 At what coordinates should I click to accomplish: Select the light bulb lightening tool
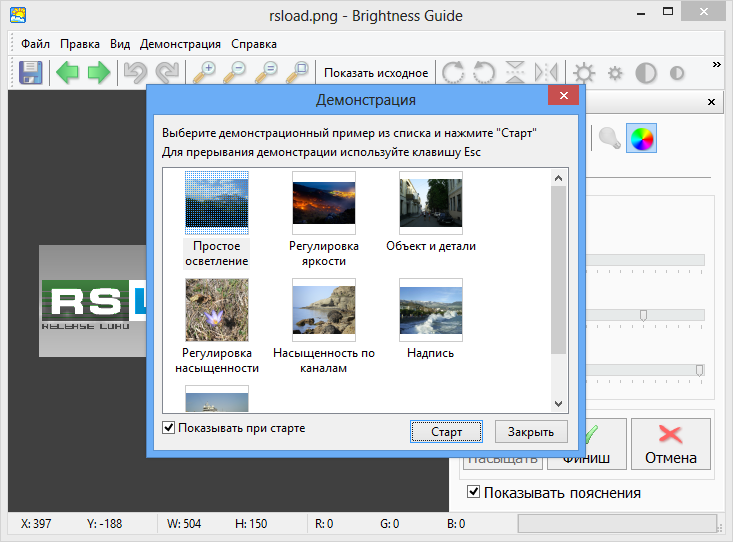point(610,138)
